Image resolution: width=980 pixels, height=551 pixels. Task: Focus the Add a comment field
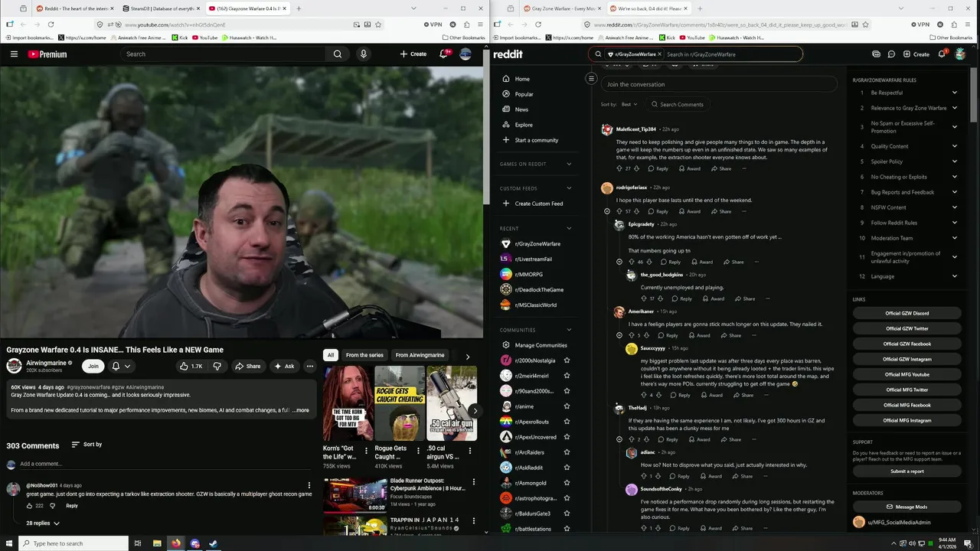point(167,464)
